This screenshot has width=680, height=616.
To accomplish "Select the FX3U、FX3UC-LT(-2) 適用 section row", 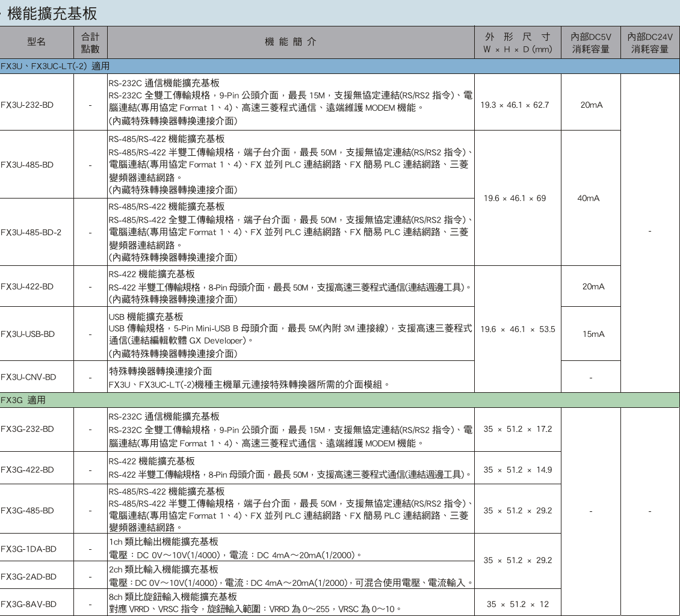I will (x=55, y=66).
